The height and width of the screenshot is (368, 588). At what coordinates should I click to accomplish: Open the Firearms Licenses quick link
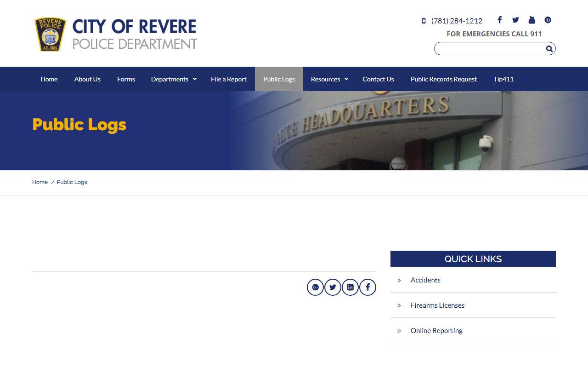pos(437,305)
